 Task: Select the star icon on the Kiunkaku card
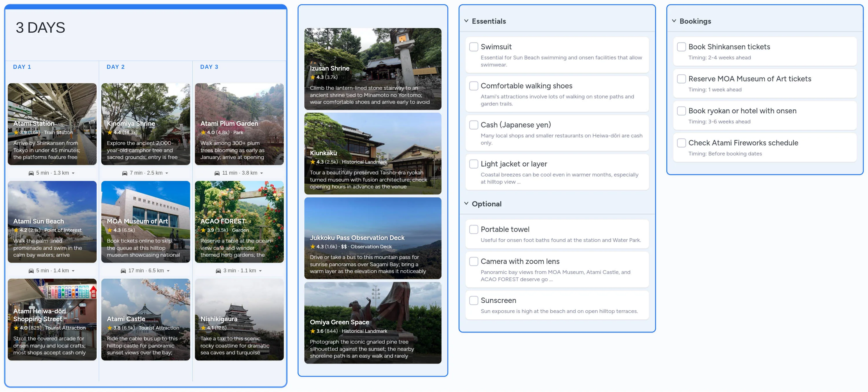tap(313, 162)
